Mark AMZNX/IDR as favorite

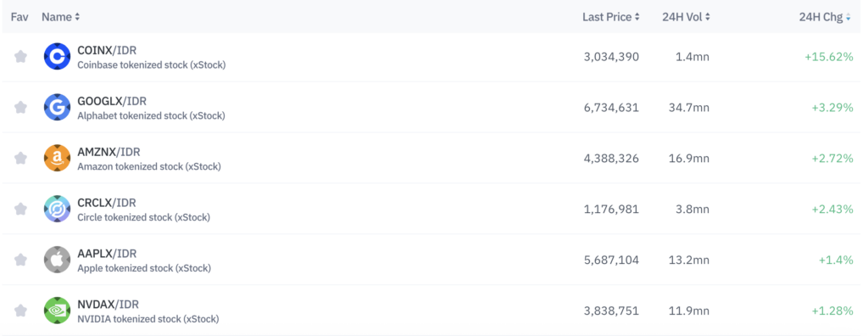(20, 159)
